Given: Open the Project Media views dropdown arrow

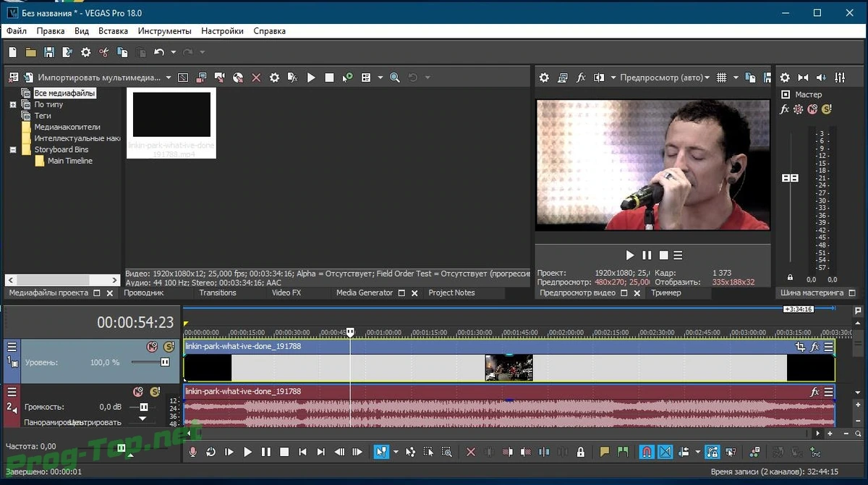Looking at the screenshot, I should coord(380,77).
